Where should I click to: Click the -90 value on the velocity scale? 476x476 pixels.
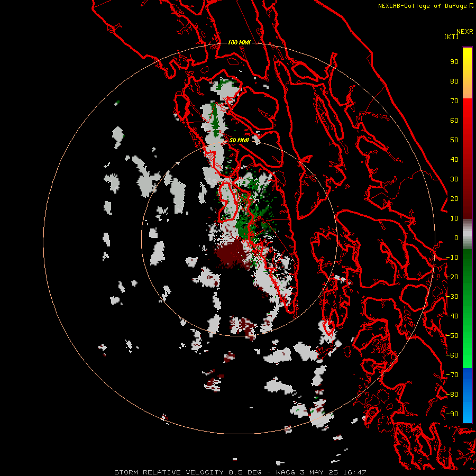tap(452, 414)
